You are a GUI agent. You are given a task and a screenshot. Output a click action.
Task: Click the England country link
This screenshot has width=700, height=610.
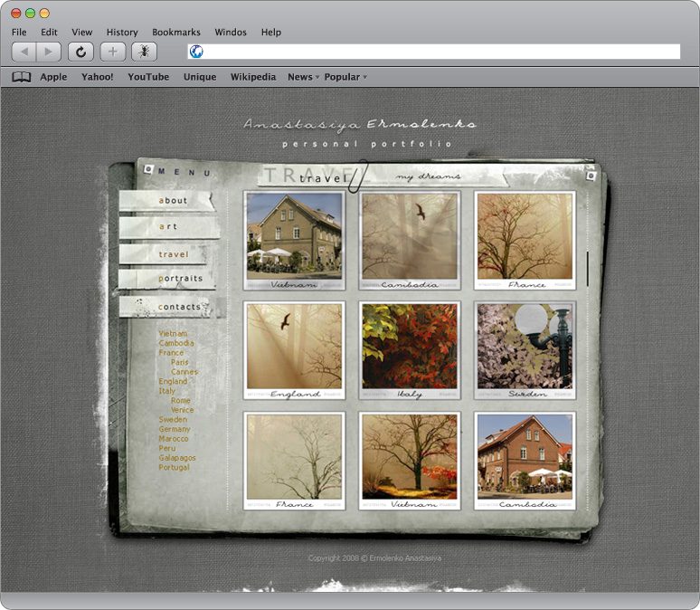173,381
